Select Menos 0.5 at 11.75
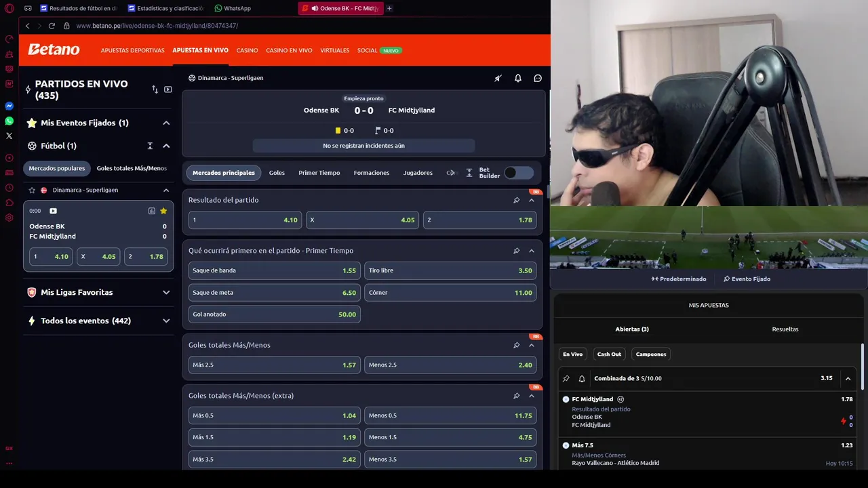The height and width of the screenshot is (488, 868). (450, 415)
